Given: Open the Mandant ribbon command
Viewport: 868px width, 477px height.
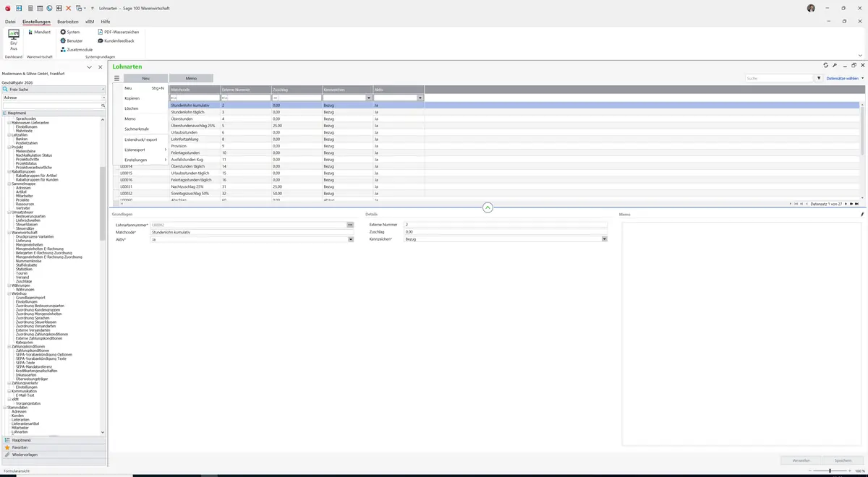Looking at the screenshot, I should click(40, 32).
